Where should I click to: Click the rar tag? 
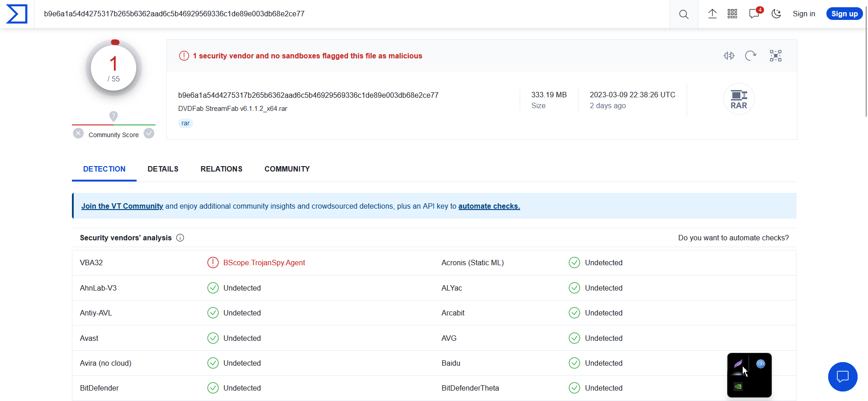[x=185, y=123]
